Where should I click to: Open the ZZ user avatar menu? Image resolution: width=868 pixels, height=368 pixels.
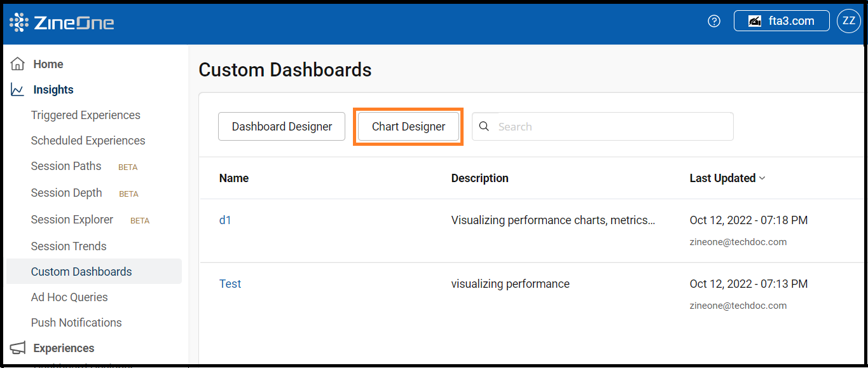point(848,20)
